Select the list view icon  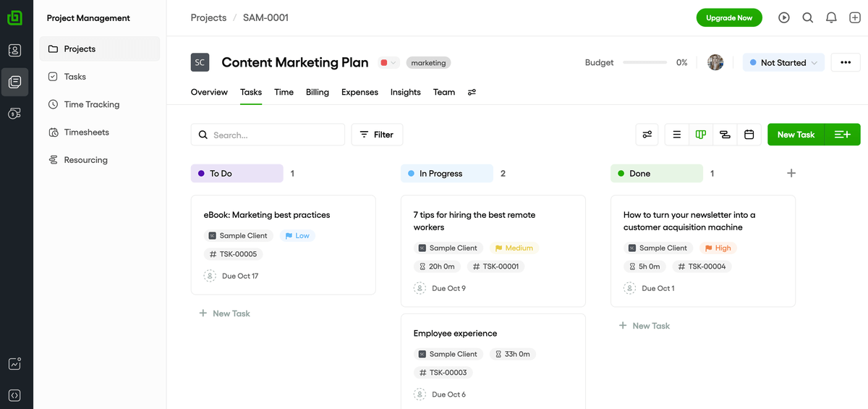(x=676, y=135)
